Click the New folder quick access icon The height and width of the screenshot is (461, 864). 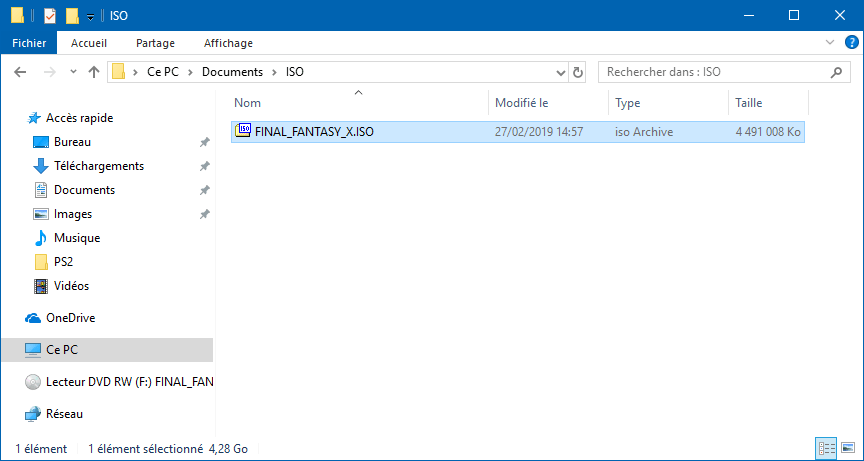[72, 16]
